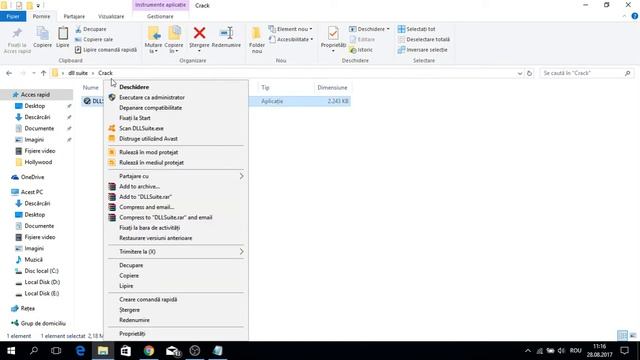Select Muzică under Acest PC
Viewport: 640px width, 360px height.
point(33,260)
